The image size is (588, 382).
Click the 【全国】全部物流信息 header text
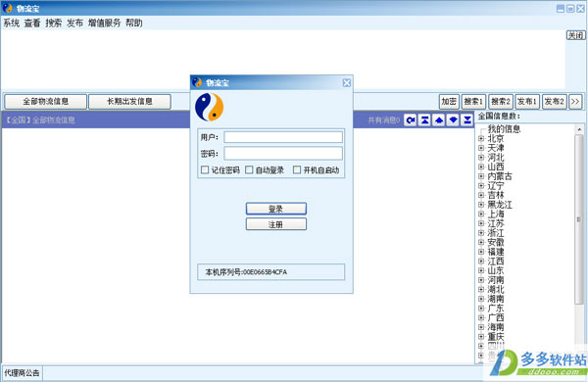[x=40, y=120]
